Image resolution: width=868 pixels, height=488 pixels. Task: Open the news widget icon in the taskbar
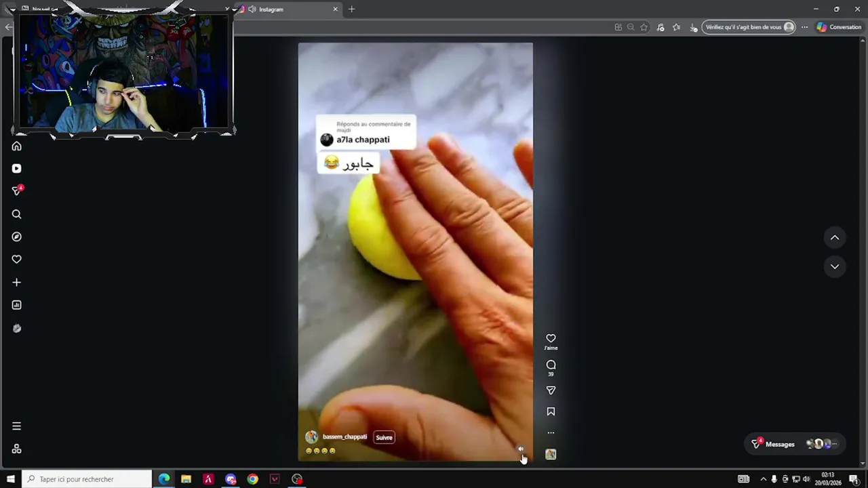(x=743, y=479)
